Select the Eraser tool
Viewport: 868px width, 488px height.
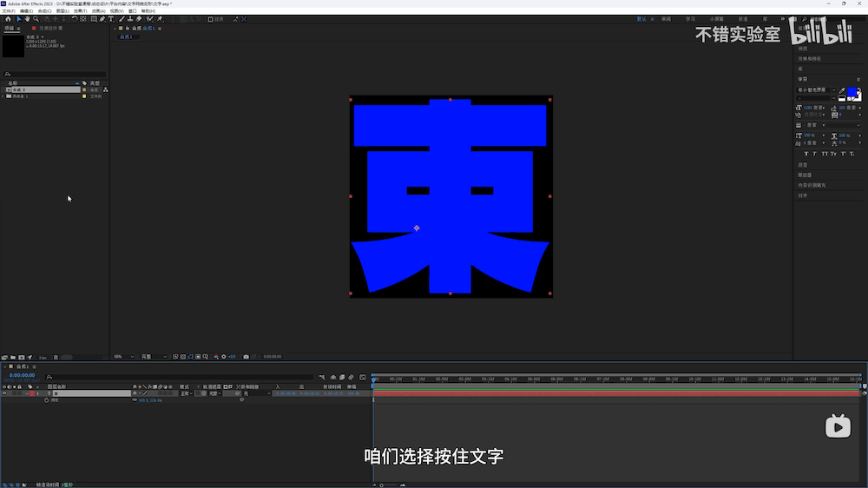[138, 19]
